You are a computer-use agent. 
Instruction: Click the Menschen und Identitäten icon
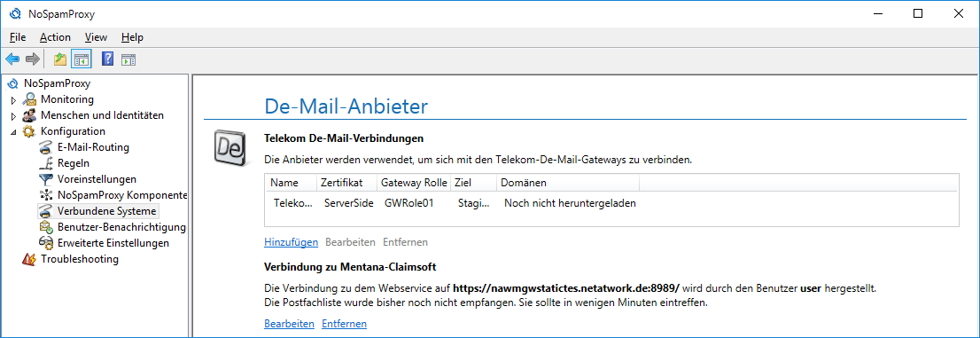coord(29,115)
